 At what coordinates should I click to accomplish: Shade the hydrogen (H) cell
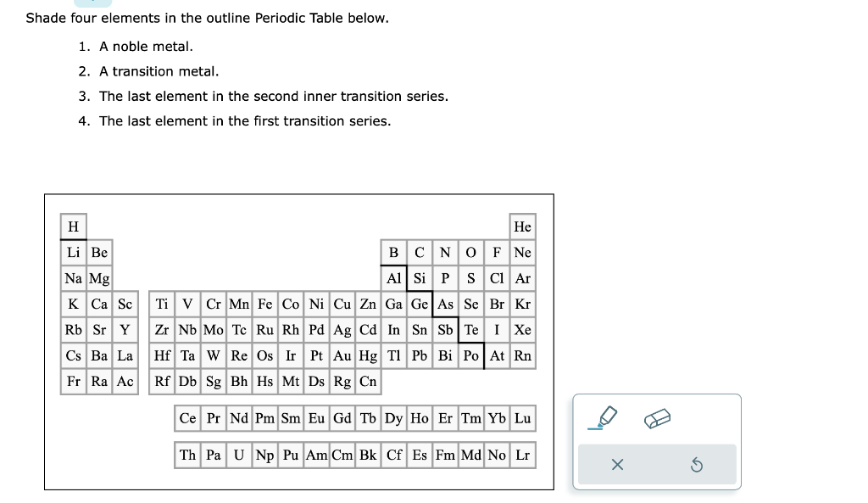pyautogui.click(x=73, y=226)
